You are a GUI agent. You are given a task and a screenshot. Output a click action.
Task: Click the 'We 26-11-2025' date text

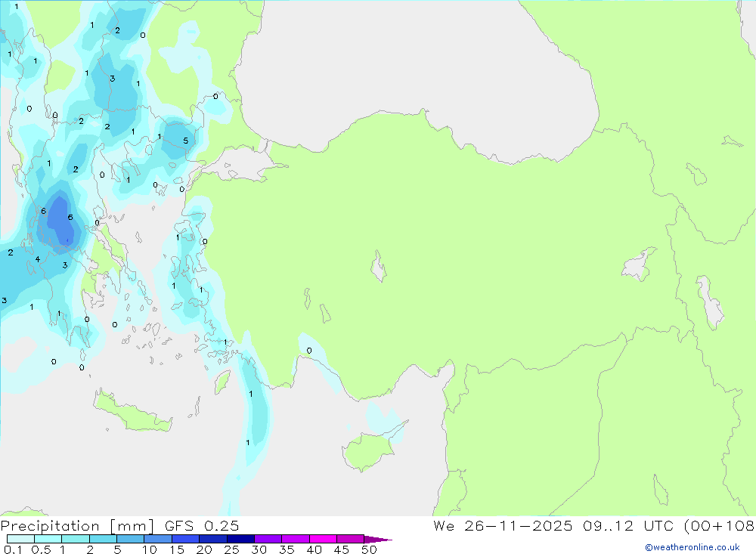[503, 525]
